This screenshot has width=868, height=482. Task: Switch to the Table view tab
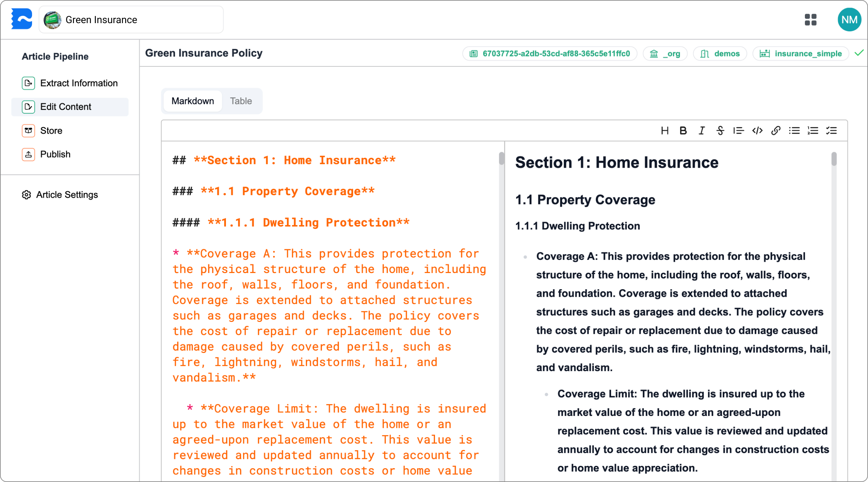(x=240, y=101)
